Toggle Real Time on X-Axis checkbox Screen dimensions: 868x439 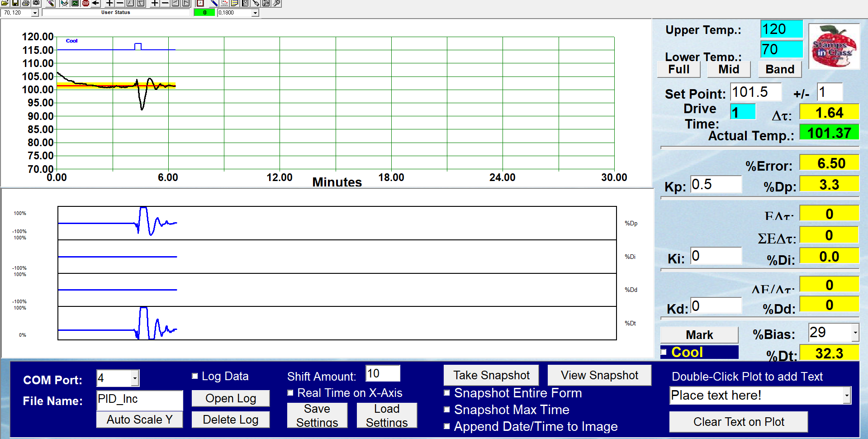tap(290, 392)
